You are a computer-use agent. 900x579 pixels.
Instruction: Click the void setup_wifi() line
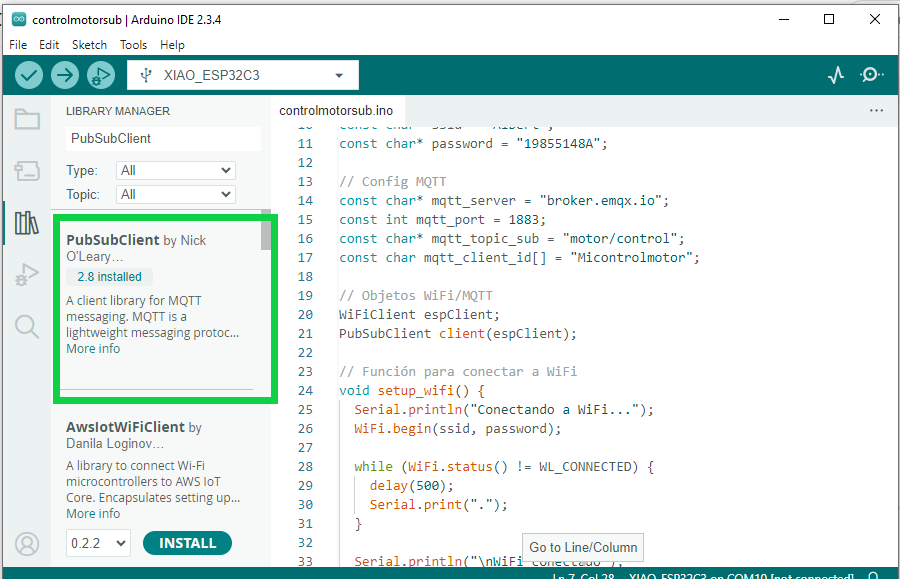[412, 390]
